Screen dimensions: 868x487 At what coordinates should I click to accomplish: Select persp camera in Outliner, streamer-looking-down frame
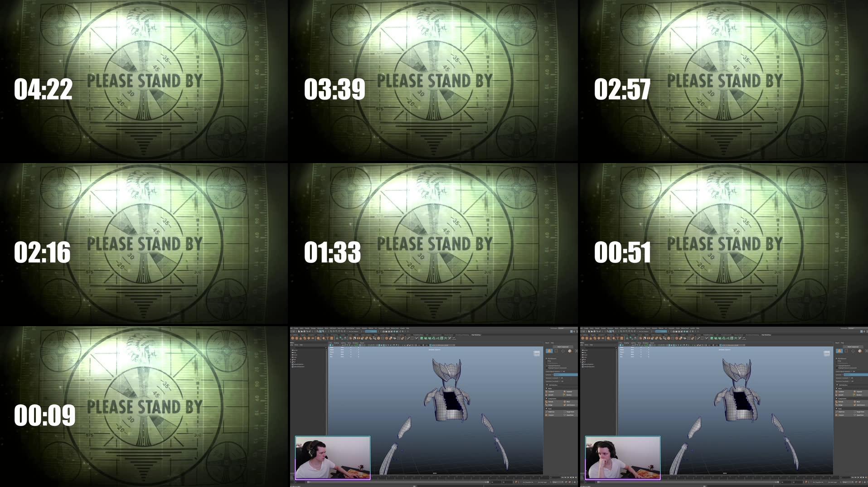click(295, 350)
